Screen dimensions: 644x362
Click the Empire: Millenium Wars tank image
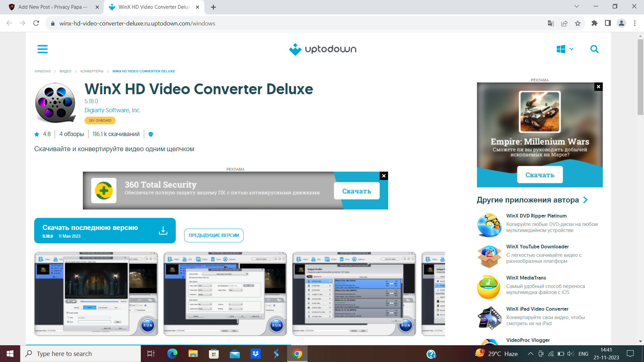pyautogui.click(x=539, y=112)
